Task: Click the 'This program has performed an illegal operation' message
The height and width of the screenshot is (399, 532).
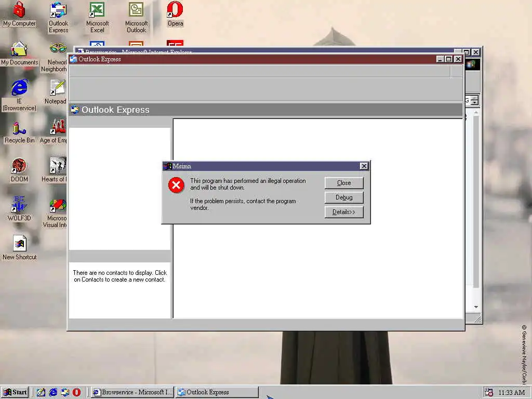Action: [248, 184]
